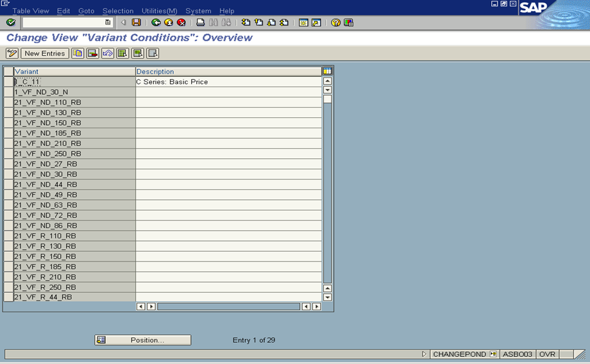Click the horizontal scrollbar track of table
Screen dimensions: 590x364
[x=228, y=306]
